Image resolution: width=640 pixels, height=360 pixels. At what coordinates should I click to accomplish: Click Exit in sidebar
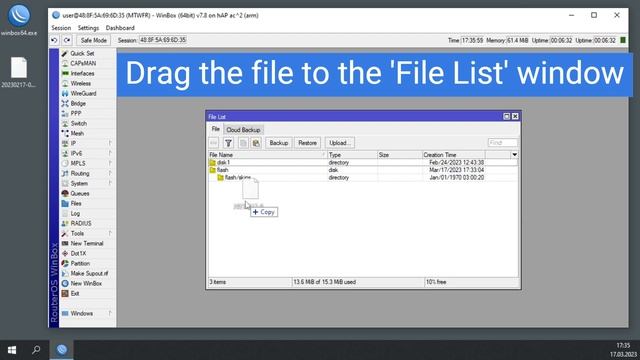pos(75,293)
